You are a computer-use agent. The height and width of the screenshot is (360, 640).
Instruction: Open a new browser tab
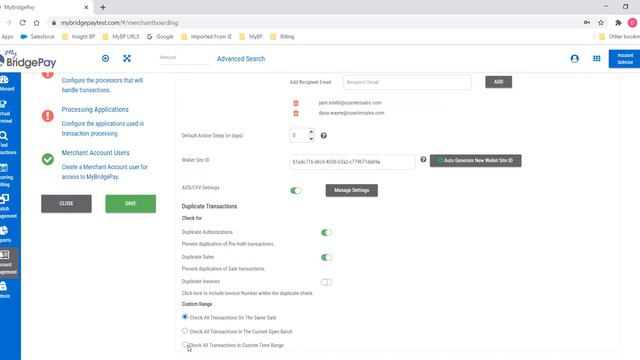103,7
